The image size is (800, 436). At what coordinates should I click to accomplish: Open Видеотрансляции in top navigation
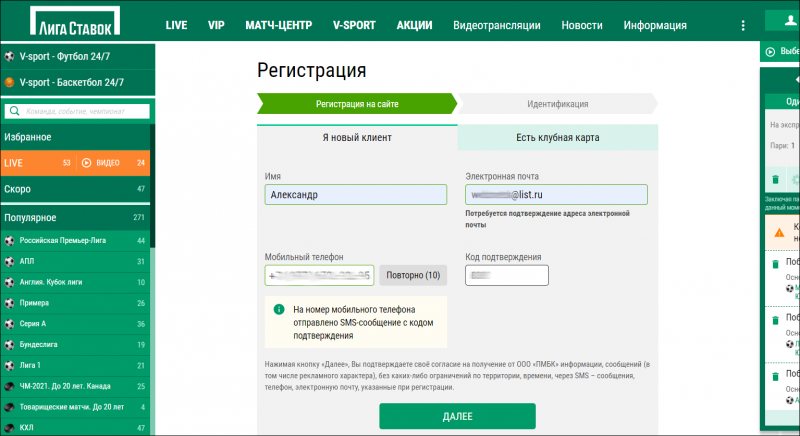pos(497,25)
